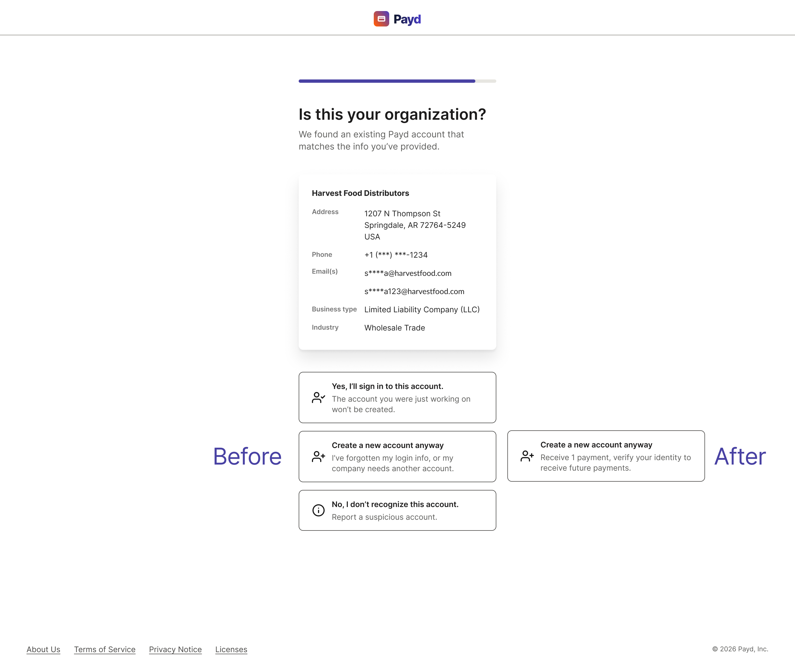Click the address line "1207 N Thompson St"

click(x=402, y=214)
